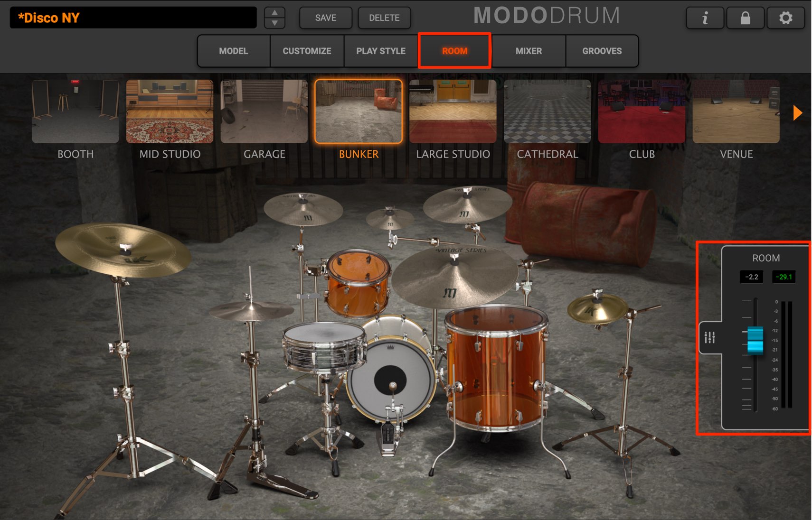This screenshot has width=812, height=520.
Task: Select the LARGE STUDIO room thumbnail
Action: coord(453,111)
